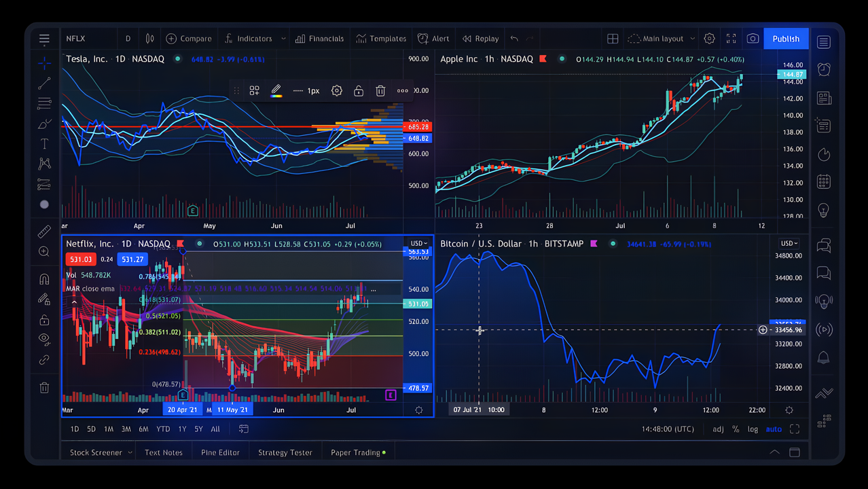Take a snapshot using the camera icon

pos(753,39)
